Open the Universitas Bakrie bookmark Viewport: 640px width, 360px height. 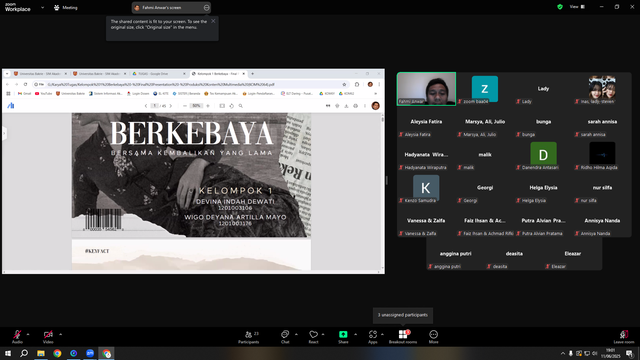coord(70,93)
